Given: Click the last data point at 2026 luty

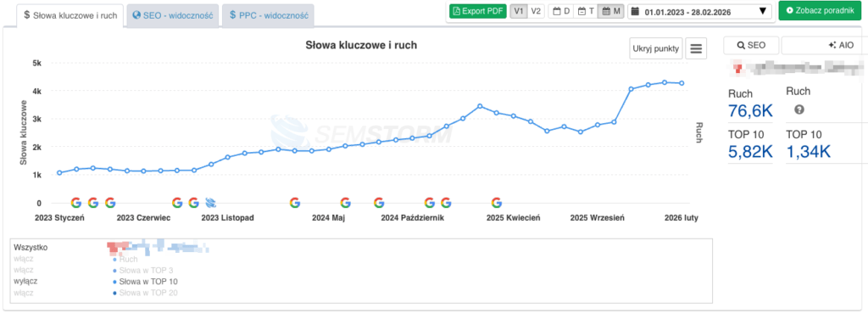Looking at the screenshot, I should 682,83.
